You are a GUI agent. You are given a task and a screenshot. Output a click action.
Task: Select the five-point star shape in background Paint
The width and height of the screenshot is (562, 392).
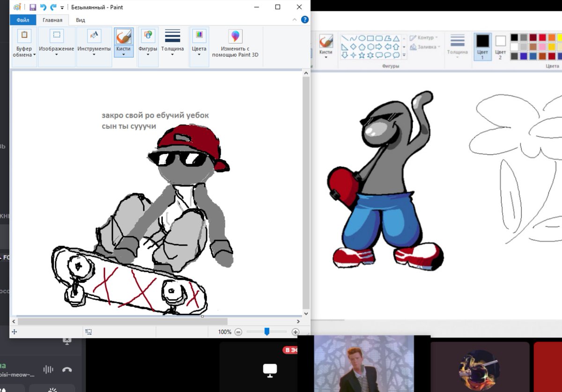pos(362,55)
